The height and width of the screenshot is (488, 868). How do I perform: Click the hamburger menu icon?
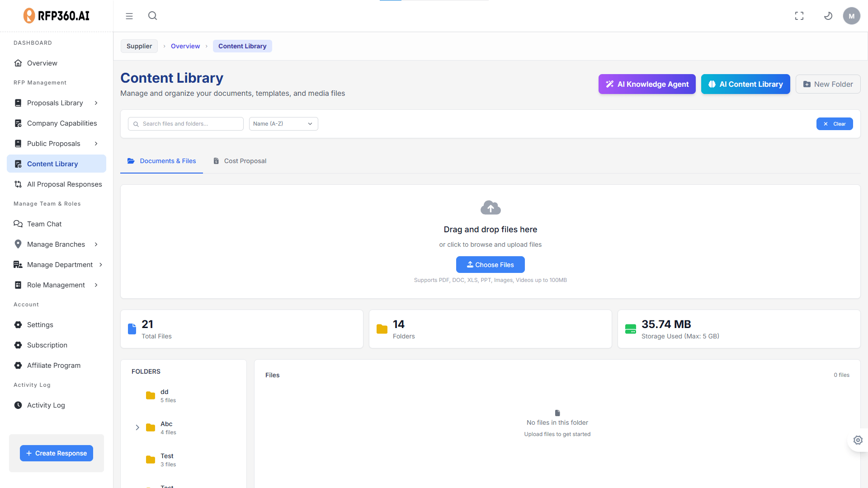pyautogui.click(x=129, y=16)
